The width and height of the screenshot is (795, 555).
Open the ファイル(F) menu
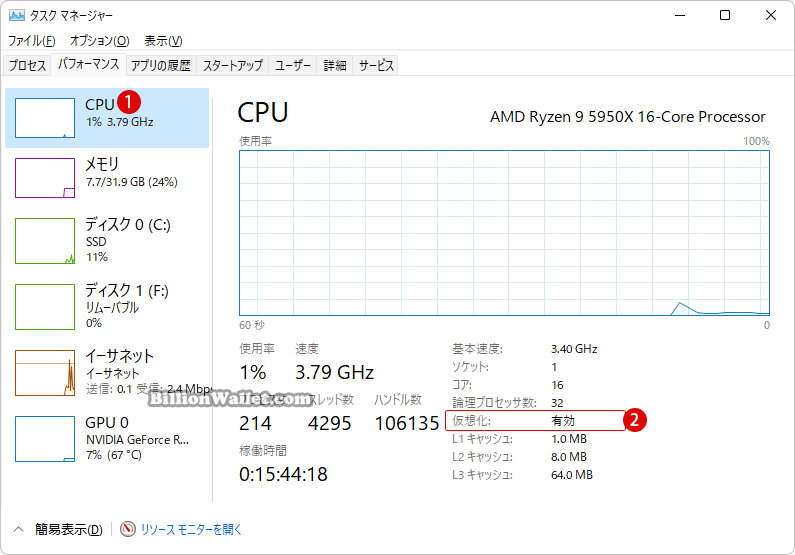tap(31, 41)
